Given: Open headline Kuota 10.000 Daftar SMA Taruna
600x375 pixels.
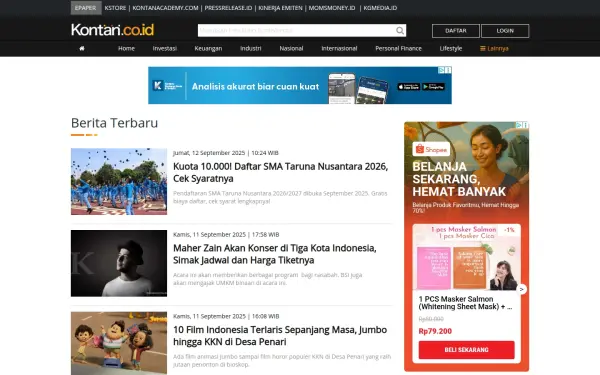Looking at the screenshot, I should 280,173.
